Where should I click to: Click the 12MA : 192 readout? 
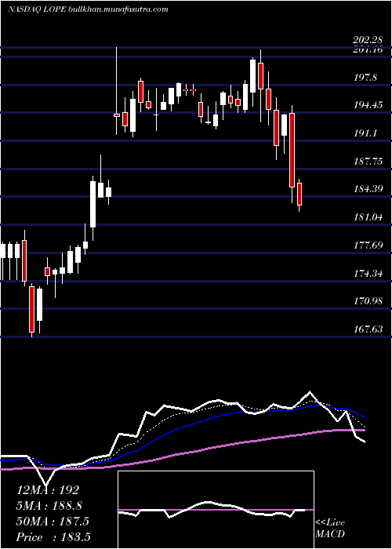click(x=48, y=490)
